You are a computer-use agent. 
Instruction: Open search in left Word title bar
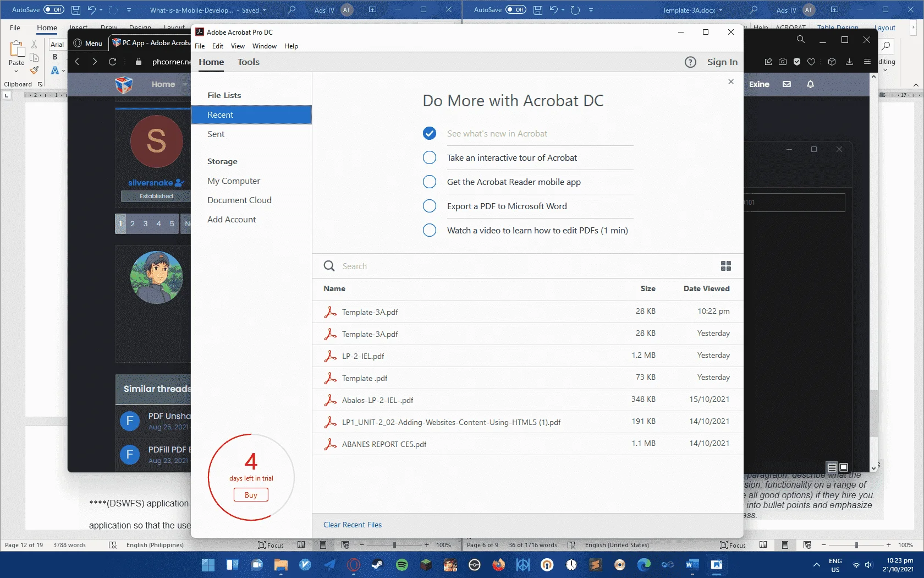(291, 10)
